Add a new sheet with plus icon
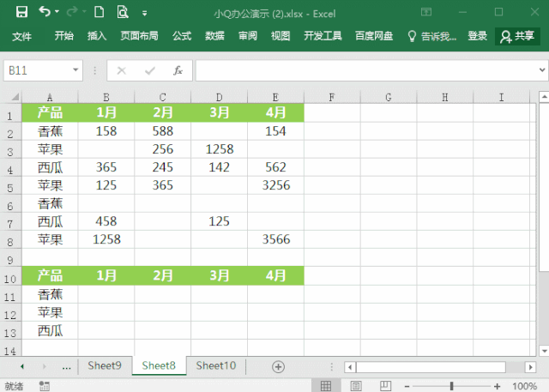The image size is (549, 392). pyautogui.click(x=278, y=367)
